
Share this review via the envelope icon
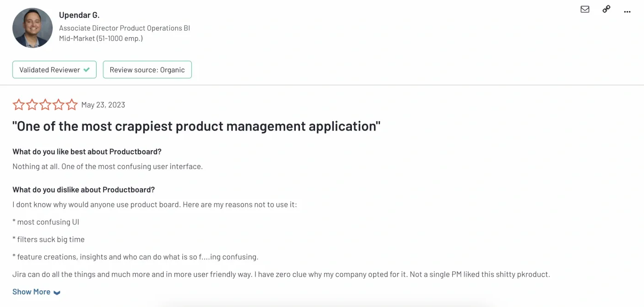point(585,9)
